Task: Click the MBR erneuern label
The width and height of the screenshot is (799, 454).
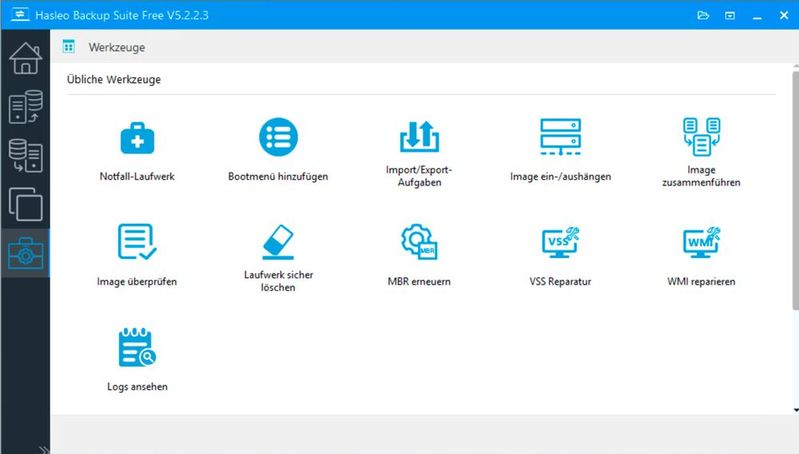Action: [x=419, y=281]
